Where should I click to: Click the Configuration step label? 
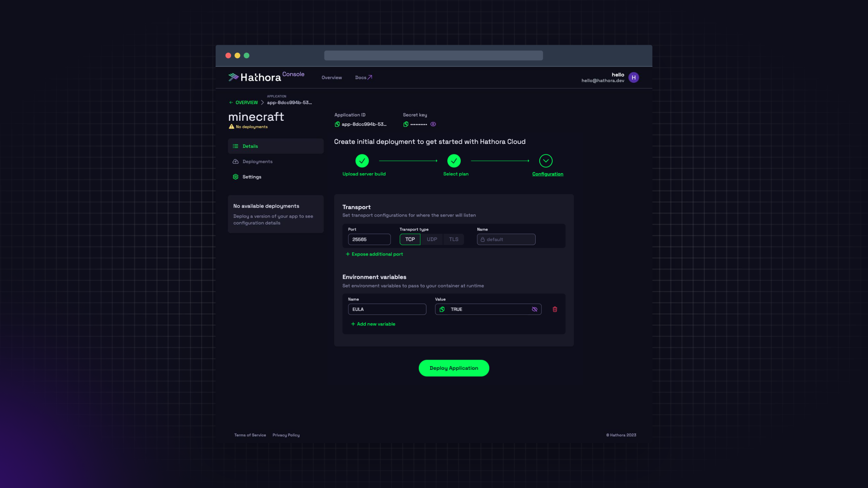pos(548,174)
